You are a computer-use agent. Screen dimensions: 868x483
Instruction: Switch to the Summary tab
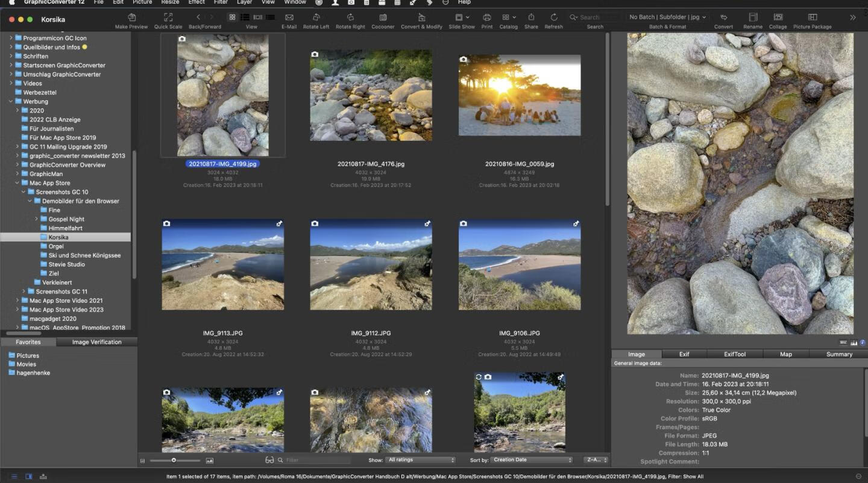pyautogui.click(x=839, y=354)
